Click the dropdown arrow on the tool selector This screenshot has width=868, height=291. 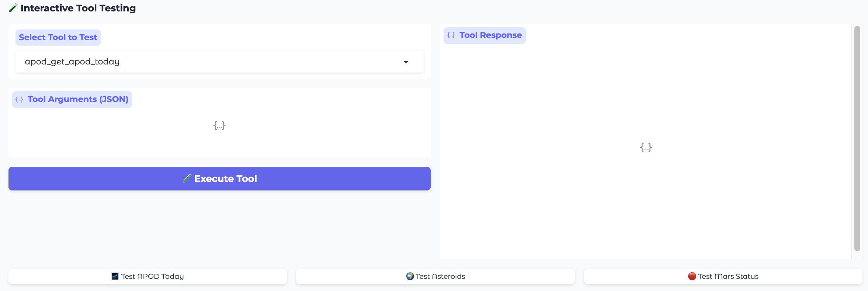pyautogui.click(x=406, y=62)
